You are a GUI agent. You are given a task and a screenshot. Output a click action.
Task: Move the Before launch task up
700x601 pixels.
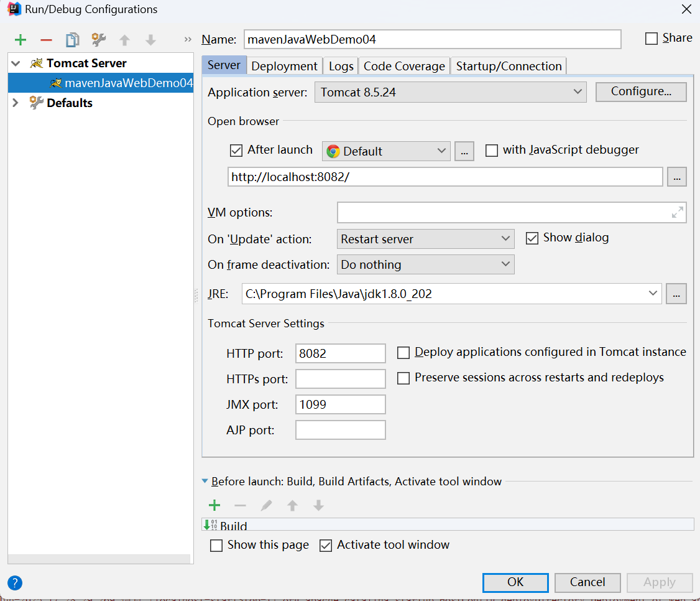point(292,505)
